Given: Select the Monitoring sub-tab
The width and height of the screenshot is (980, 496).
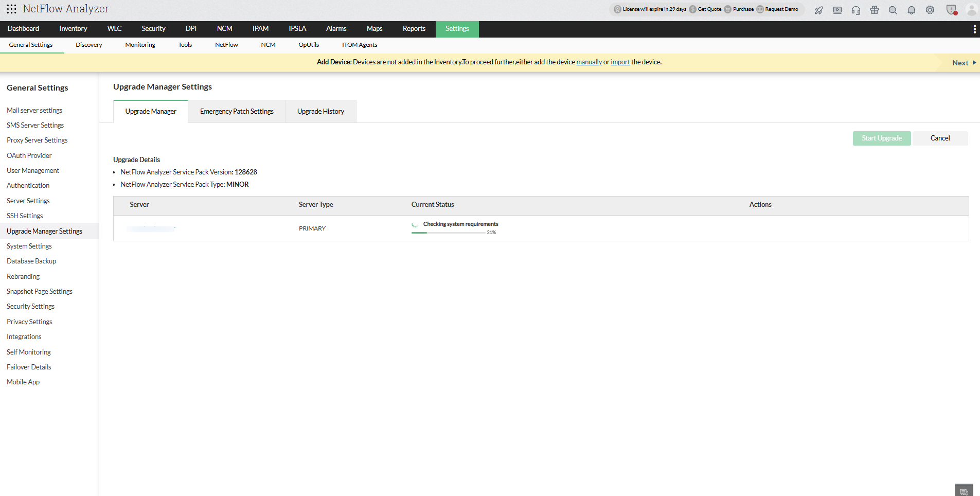Looking at the screenshot, I should (140, 45).
